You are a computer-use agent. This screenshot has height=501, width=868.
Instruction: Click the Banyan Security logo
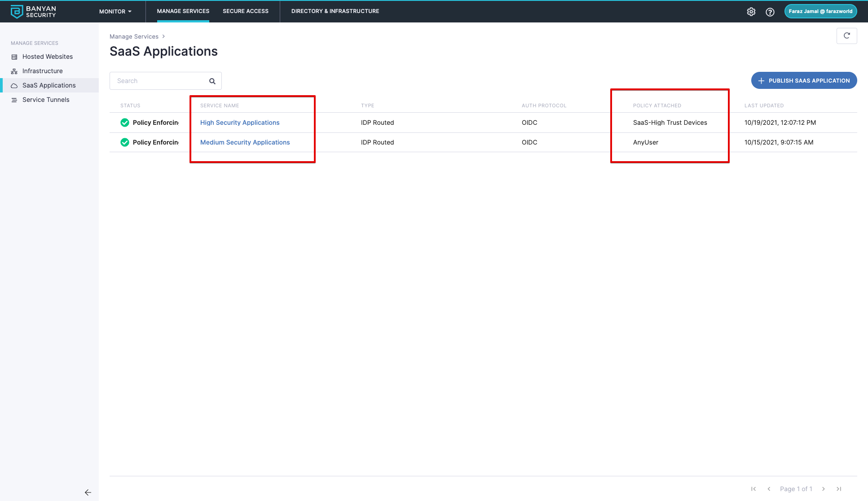coord(33,12)
